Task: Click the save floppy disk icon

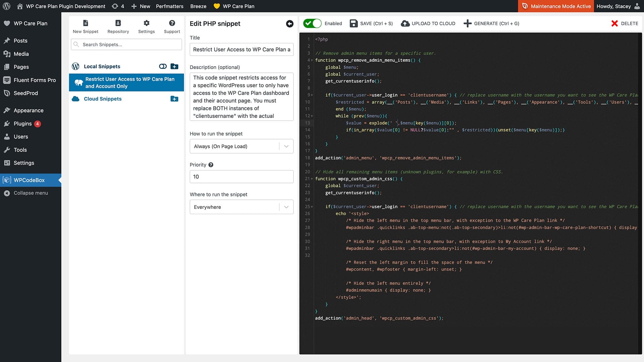Action: pyautogui.click(x=354, y=23)
